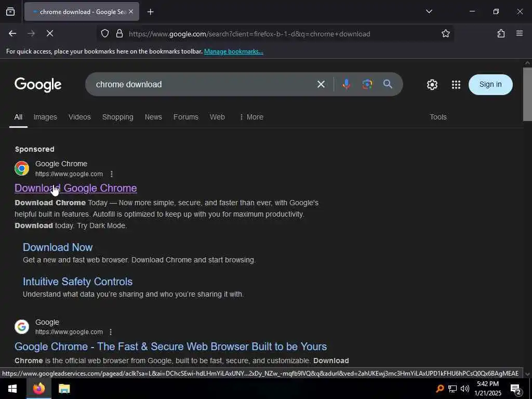532x399 pixels.
Task: Open Google Chrome Fast & Secure result link
Action: (170, 347)
